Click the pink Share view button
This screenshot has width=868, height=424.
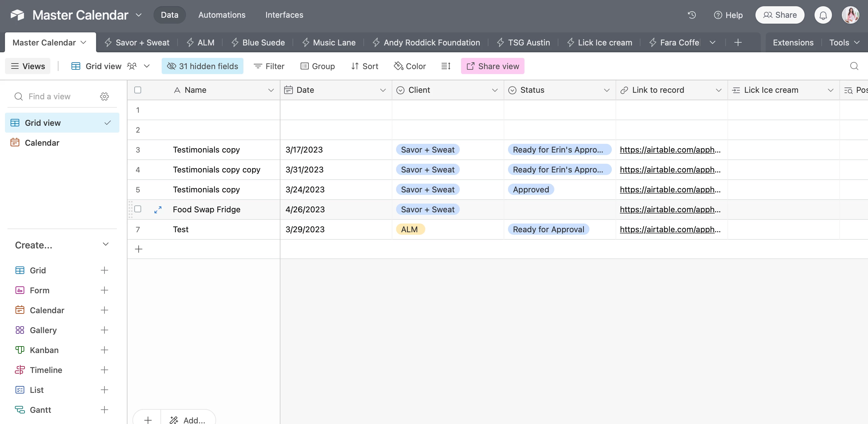[x=492, y=66]
